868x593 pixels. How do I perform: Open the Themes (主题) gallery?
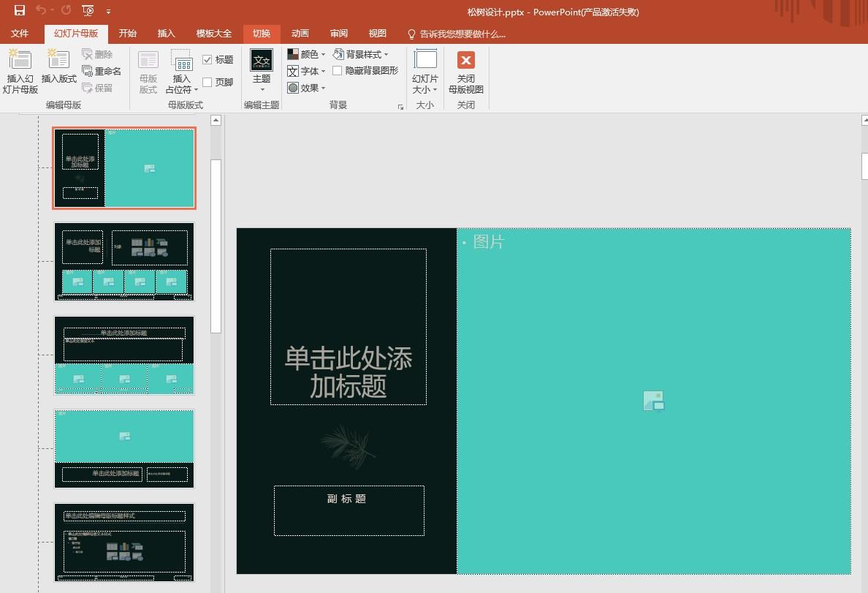262,71
